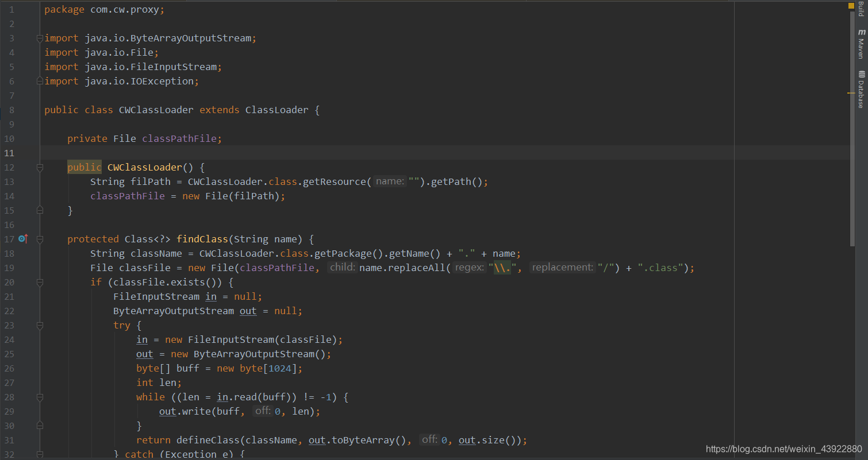Click the fold end marker on line 30
Viewport: 868px width, 460px height.
click(x=40, y=426)
